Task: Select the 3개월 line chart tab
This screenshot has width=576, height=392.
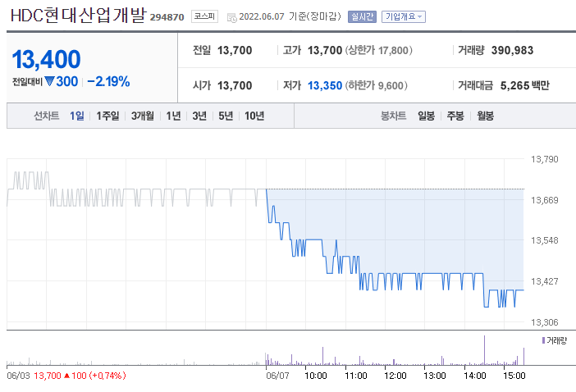Action: [143, 116]
